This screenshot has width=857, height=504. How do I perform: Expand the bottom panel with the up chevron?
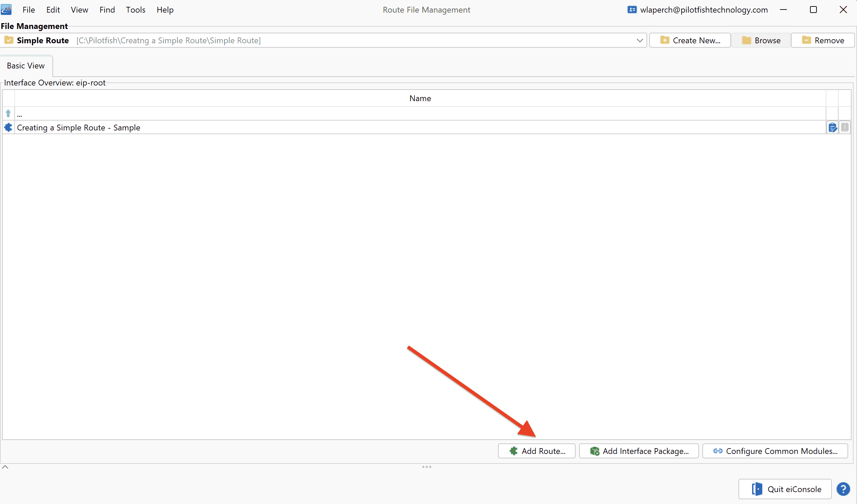click(x=5, y=467)
